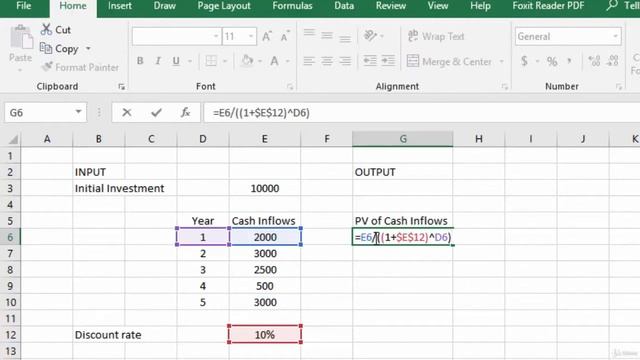The height and width of the screenshot is (360, 640).
Task: Expand the underline style dropdown
Action: [x=190, y=62]
